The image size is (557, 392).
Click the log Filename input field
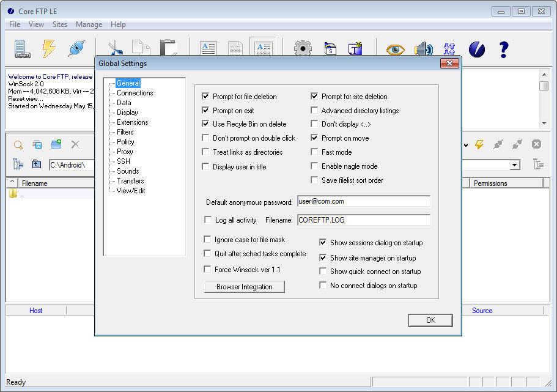[363, 220]
